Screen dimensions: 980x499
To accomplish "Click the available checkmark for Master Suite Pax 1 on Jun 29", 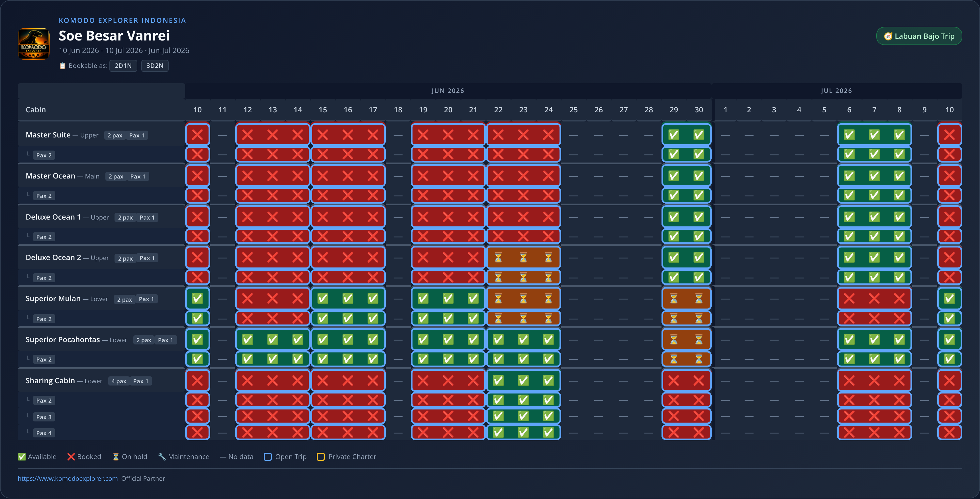I will 673,135.
